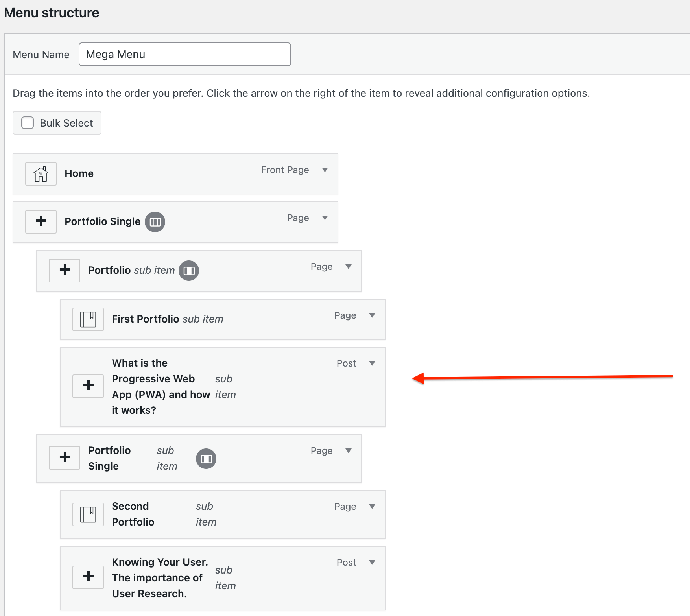Screen dimensions: 690x616
Task: Select the Second Portfolio menu item title
Action: click(133, 514)
